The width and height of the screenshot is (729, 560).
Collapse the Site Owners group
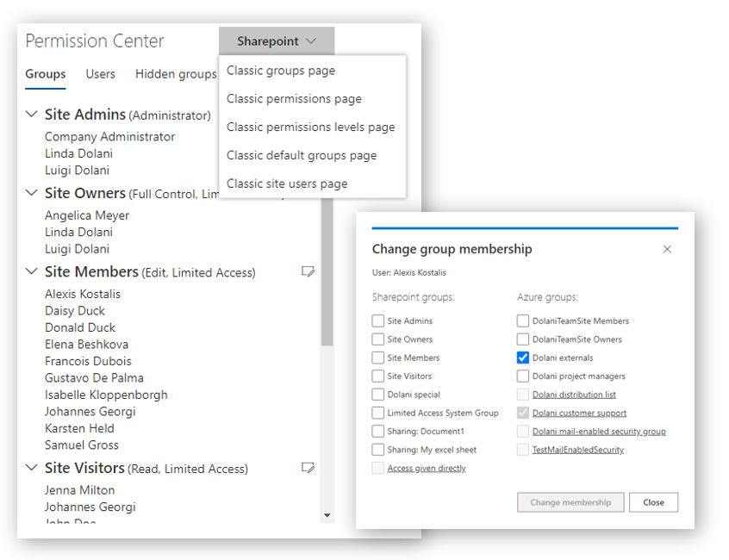31,192
